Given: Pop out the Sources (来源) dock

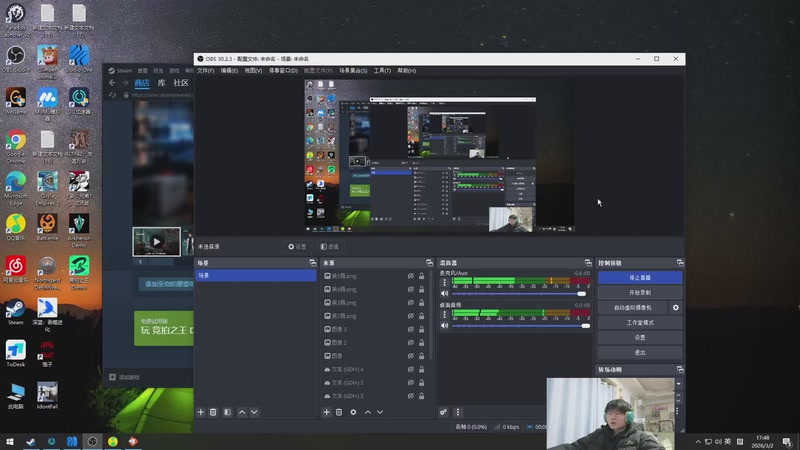Looking at the screenshot, I should click(429, 263).
